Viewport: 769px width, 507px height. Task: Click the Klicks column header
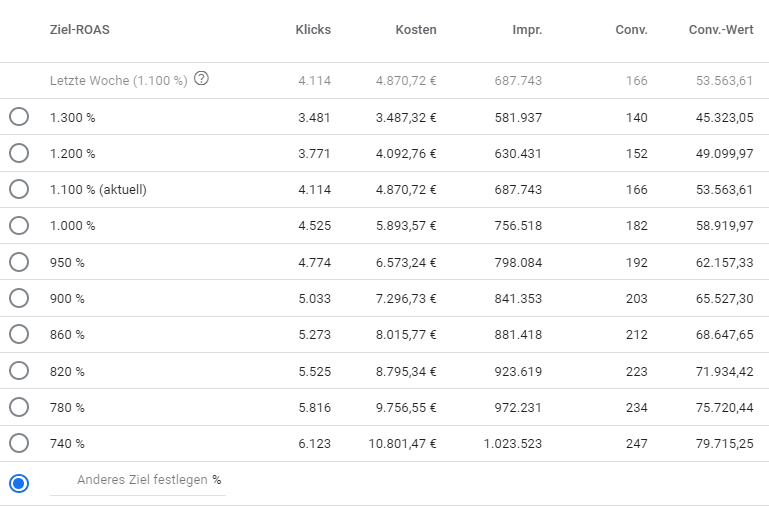point(312,30)
